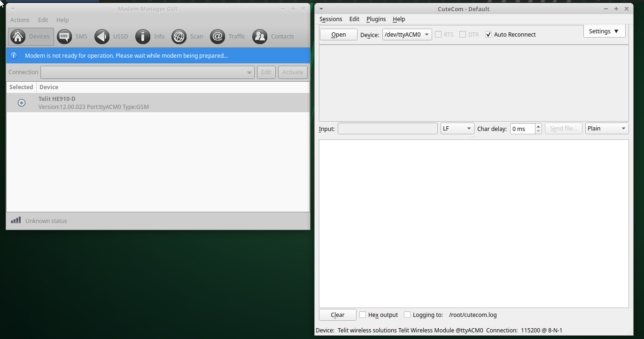The height and width of the screenshot is (339, 644).
Task: Minimize the CuteCom window
Action: [606, 9]
